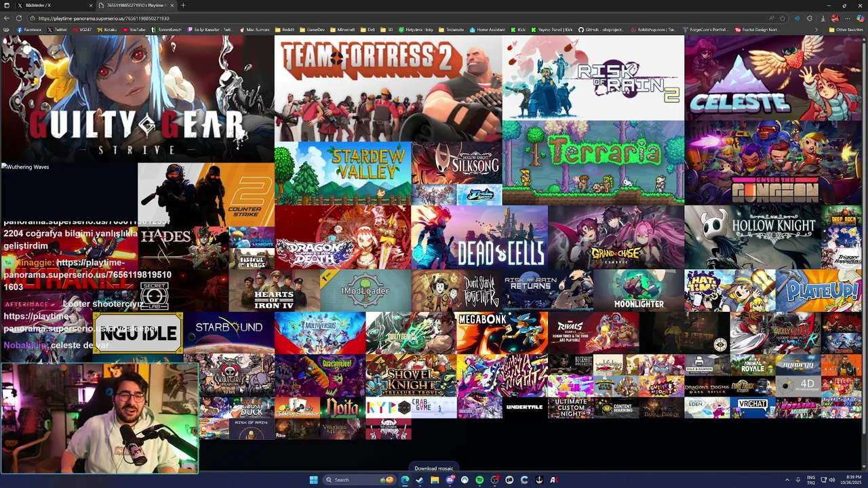Open the Twitter bookmark
Screen dimensions: 868x488
click(57, 30)
